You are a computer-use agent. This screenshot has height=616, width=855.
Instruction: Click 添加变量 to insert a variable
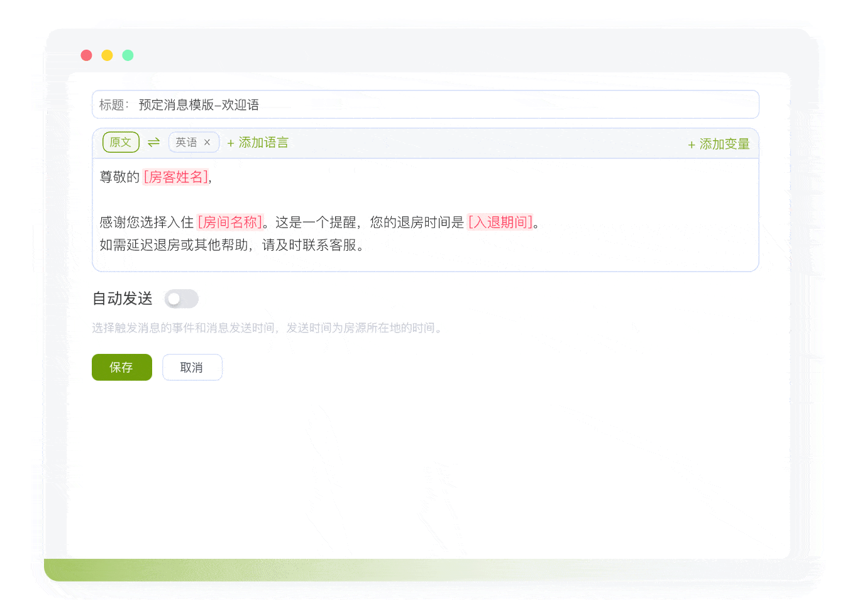(x=719, y=144)
